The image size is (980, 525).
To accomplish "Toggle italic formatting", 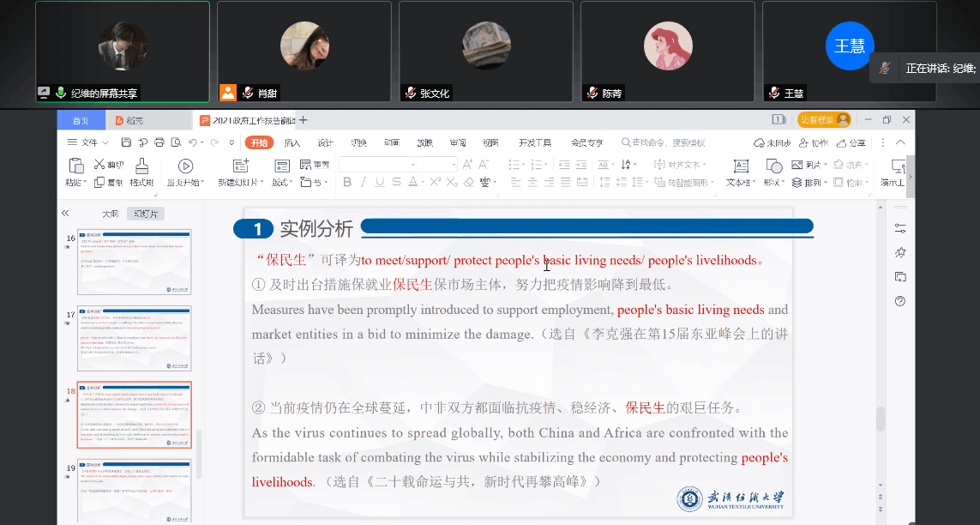I will click(364, 182).
